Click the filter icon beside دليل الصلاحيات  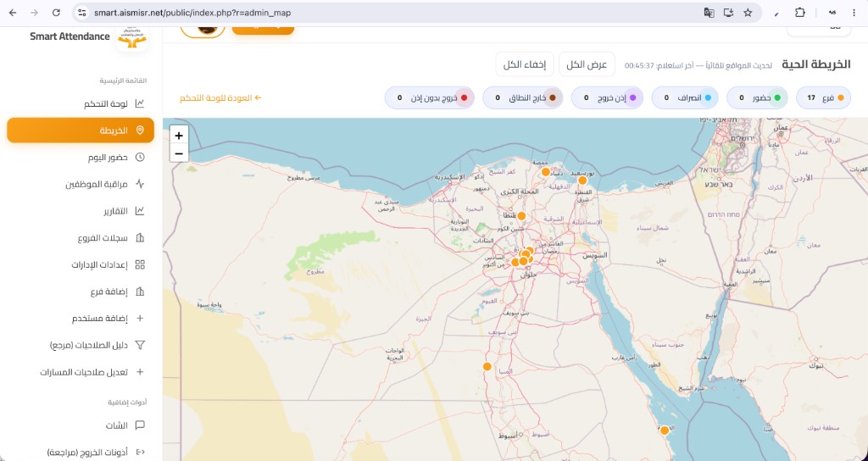pos(140,346)
